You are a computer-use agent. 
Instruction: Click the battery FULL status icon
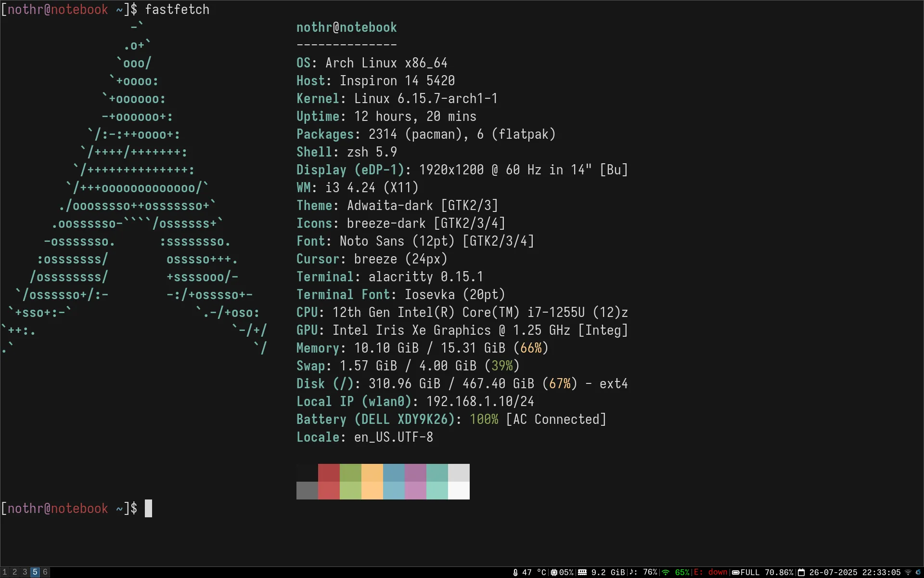[736, 572]
